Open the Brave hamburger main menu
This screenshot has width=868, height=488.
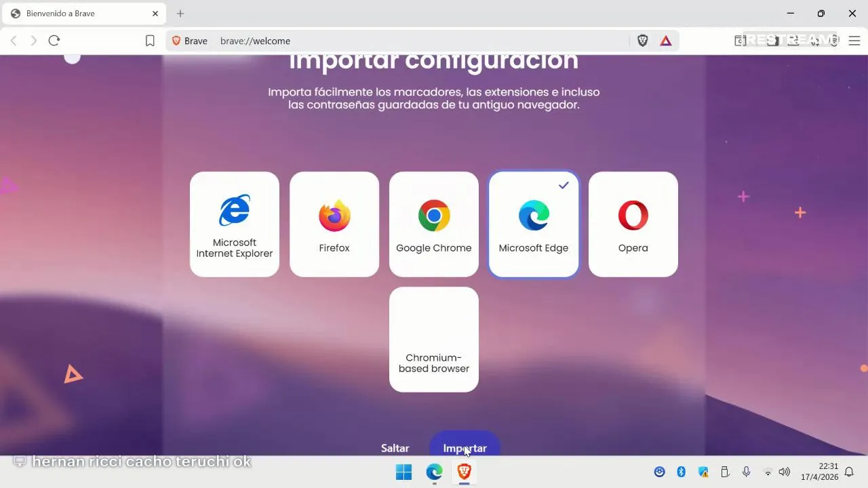point(854,41)
